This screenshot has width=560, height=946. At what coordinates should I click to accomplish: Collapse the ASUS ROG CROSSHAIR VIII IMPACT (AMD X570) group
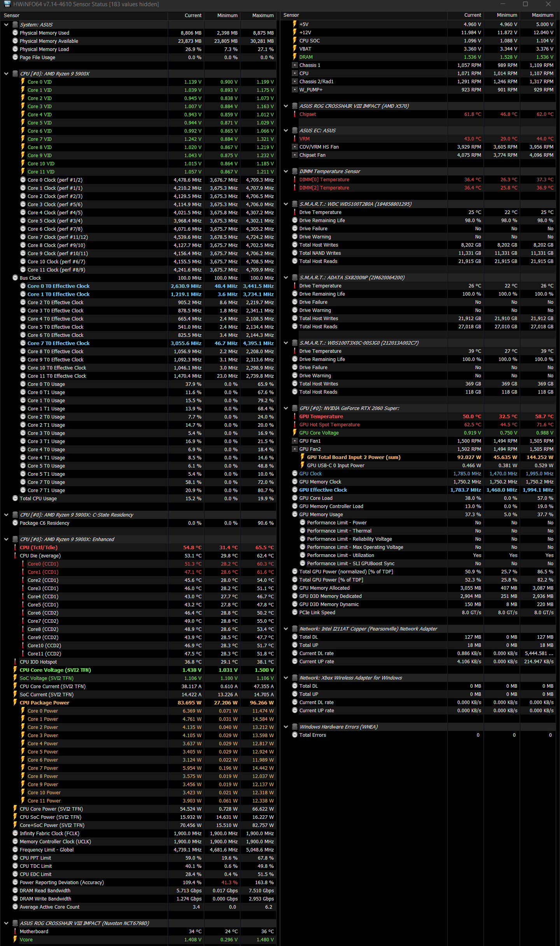286,106
